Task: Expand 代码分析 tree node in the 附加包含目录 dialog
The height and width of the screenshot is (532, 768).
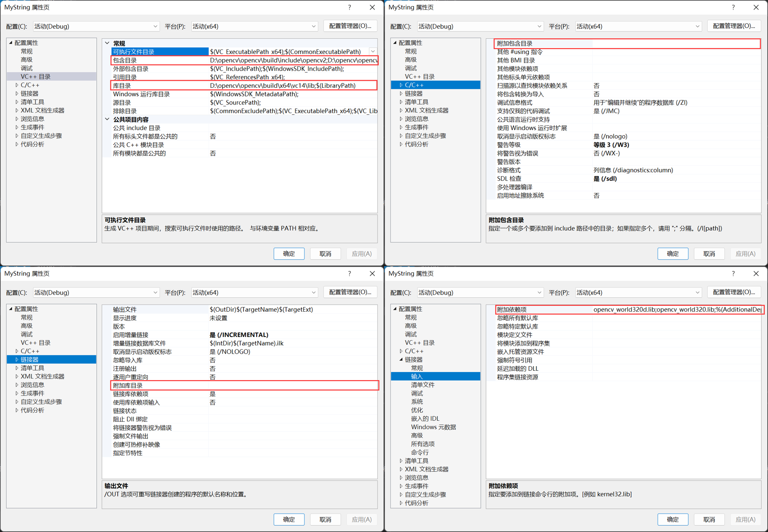Action: pos(401,145)
